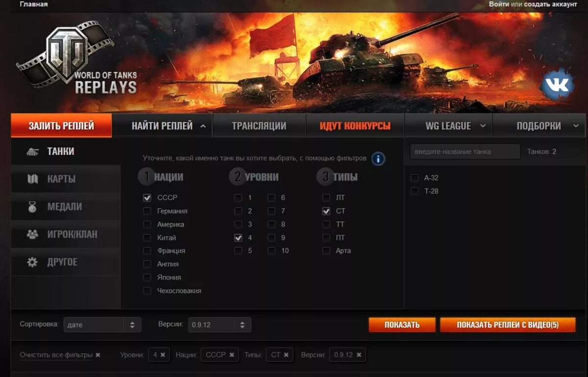Viewport: 588px width, 377px height.
Task: Remove the СССР nation filter tag
Action: 232,355
